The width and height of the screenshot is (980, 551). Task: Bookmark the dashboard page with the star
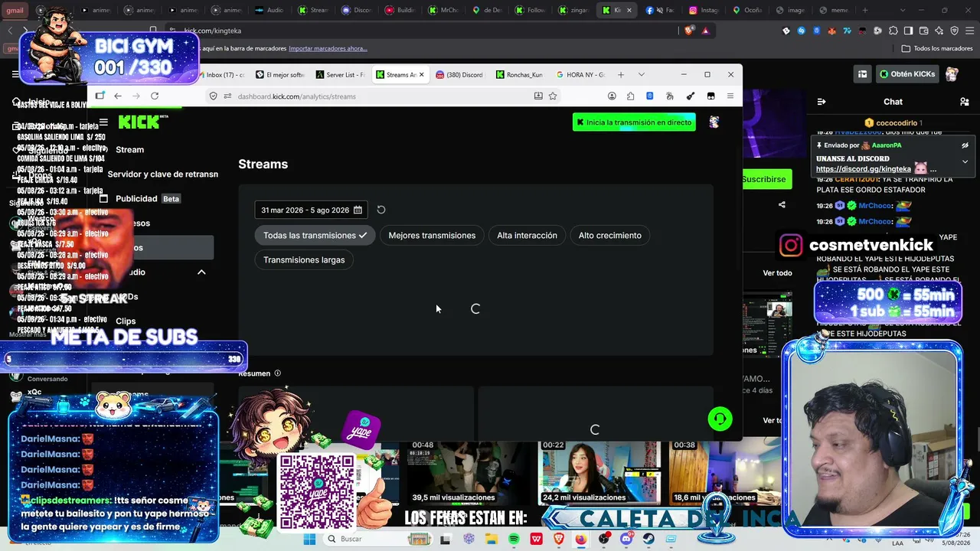553,96
